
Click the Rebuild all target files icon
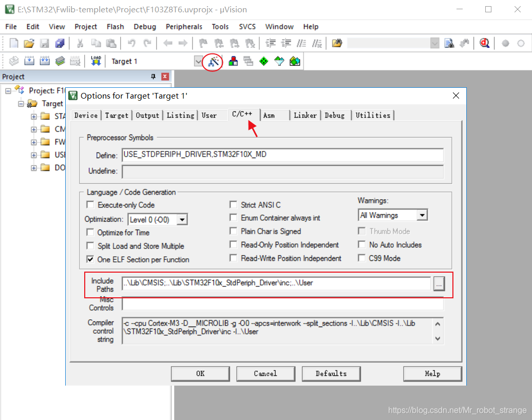(x=45, y=61)
